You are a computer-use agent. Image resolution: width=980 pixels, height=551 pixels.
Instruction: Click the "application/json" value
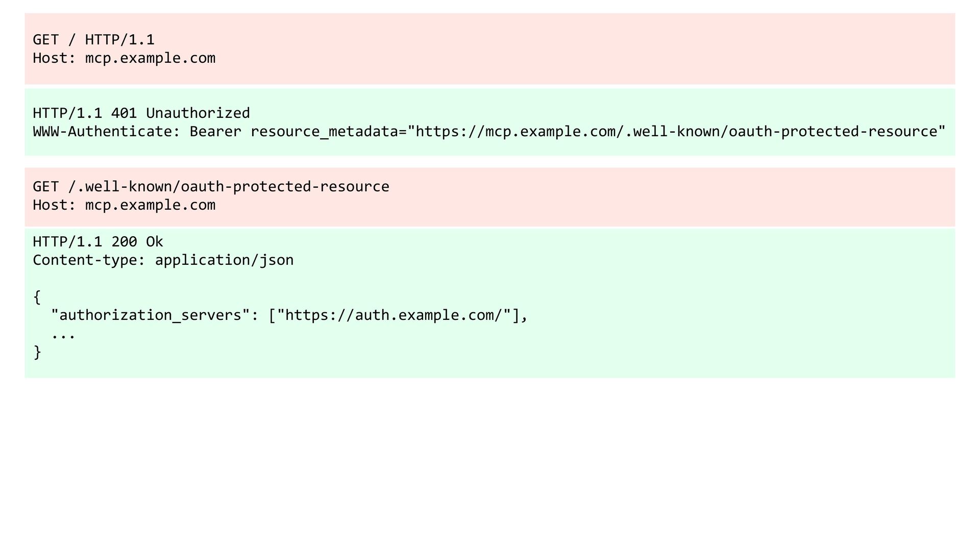224,260
